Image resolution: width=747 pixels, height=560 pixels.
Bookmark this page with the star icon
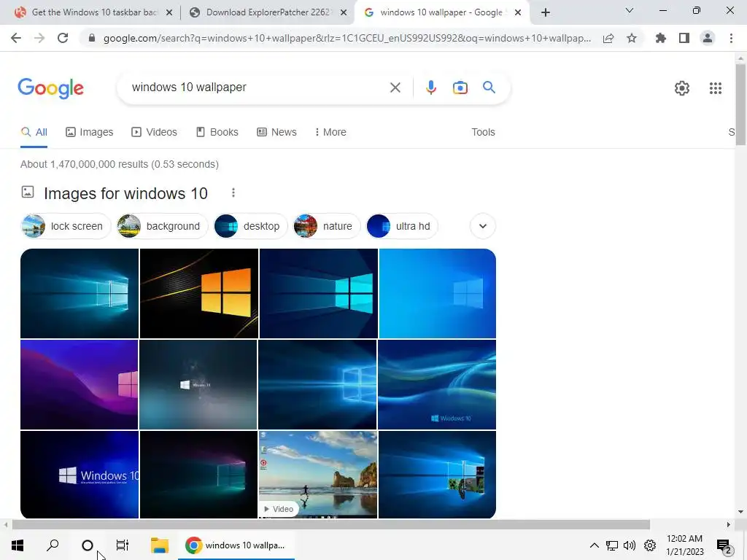[632, 38]
